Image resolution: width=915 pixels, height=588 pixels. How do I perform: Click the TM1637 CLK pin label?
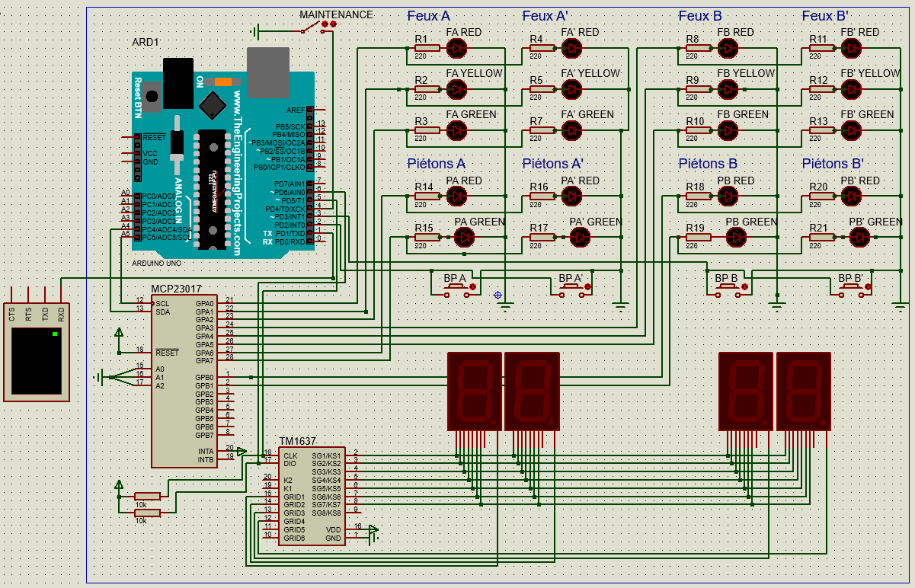[290, 455]
